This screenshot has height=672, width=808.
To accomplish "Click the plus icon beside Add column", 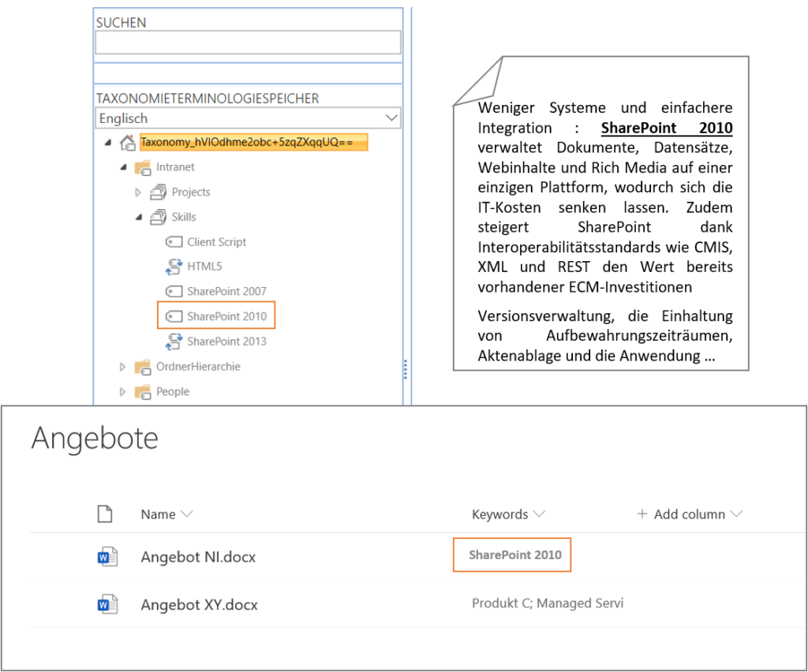I will [642, 513].
